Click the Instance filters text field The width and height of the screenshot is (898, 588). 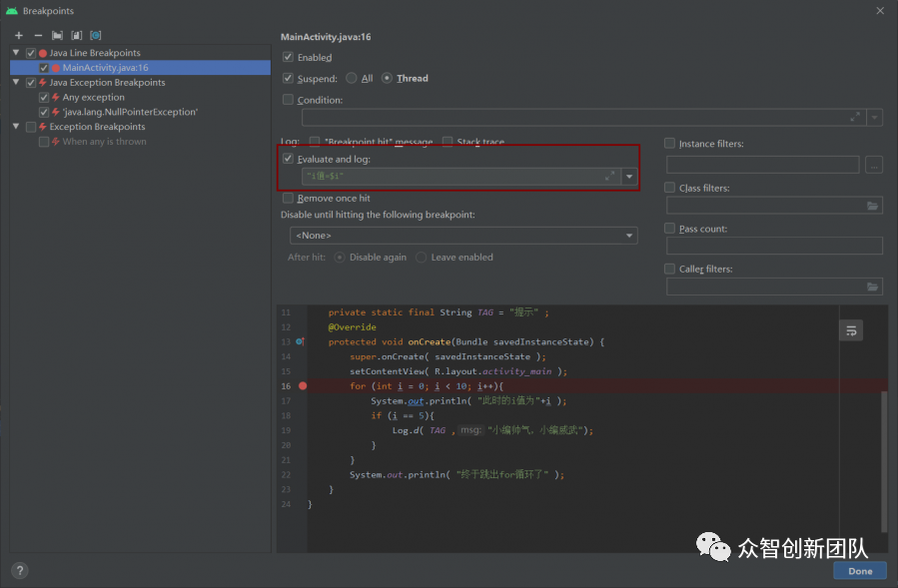pyautogui.click(x=763, y=165)
